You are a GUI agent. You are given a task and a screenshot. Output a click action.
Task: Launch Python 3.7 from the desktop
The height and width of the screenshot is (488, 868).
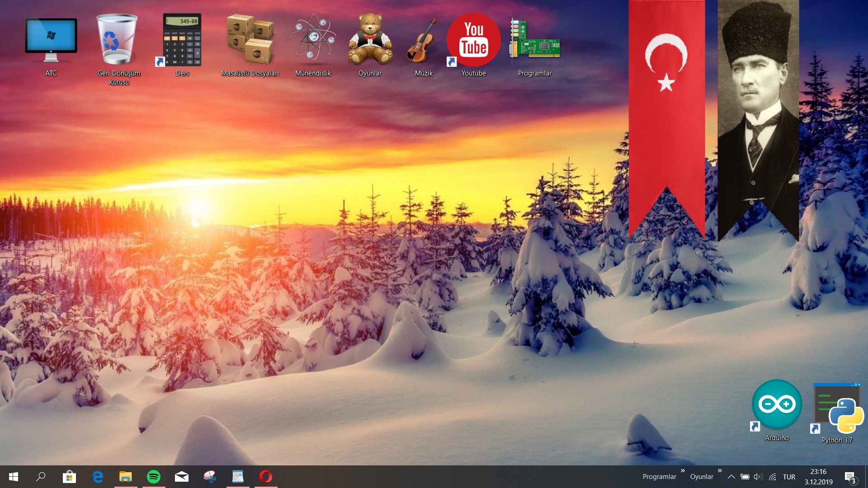tap(837, 410)
